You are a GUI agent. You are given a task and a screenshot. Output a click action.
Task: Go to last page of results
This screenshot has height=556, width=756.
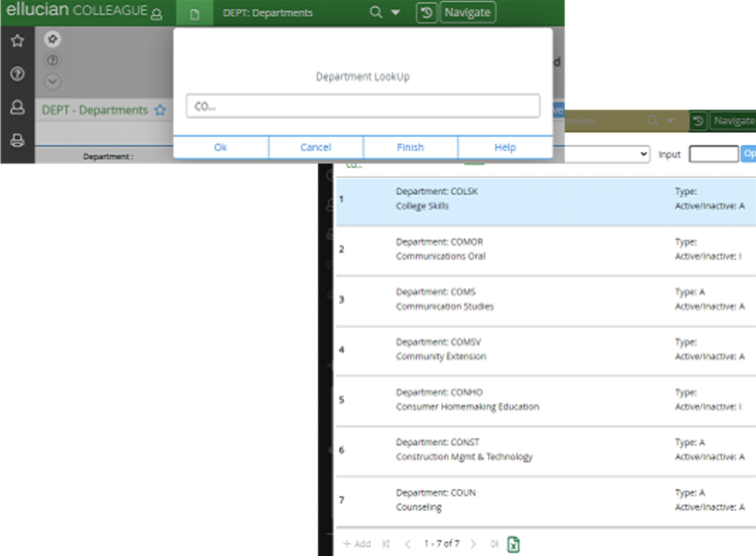click(x=494, y=544)
